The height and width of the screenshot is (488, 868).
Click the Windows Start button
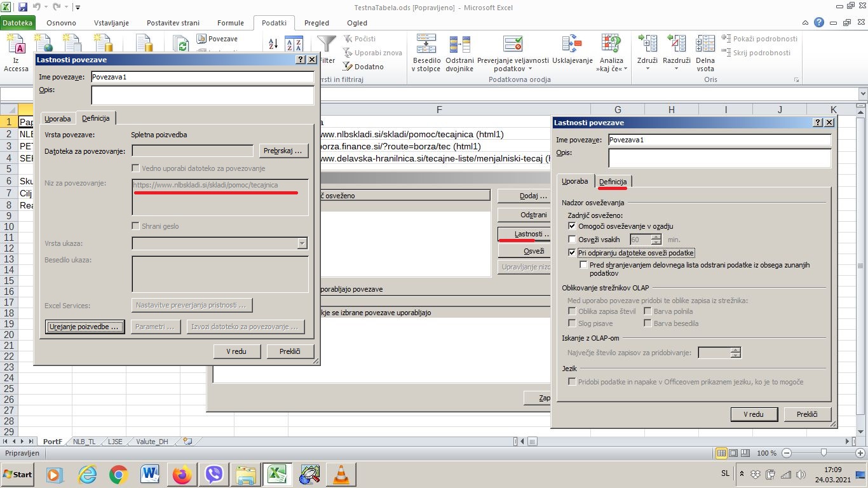(x=18, y=474)
